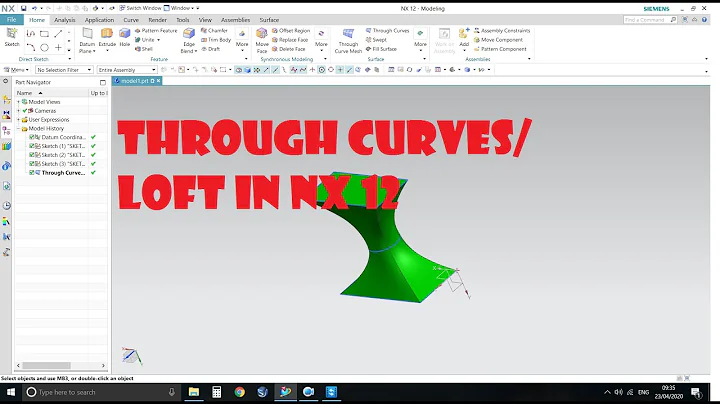Toggle checkbox for Sketch (3) feature
This screenshot has height=404, width=720.
32,163
